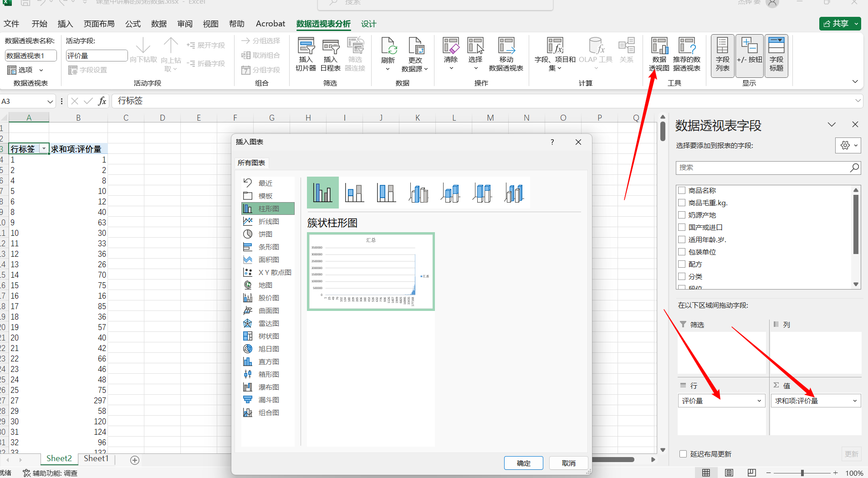Image resolution: width=868 pixels, height=478 pixels.
Task: Insert a timeline (插入日程表)
Action: click(331, 54)
